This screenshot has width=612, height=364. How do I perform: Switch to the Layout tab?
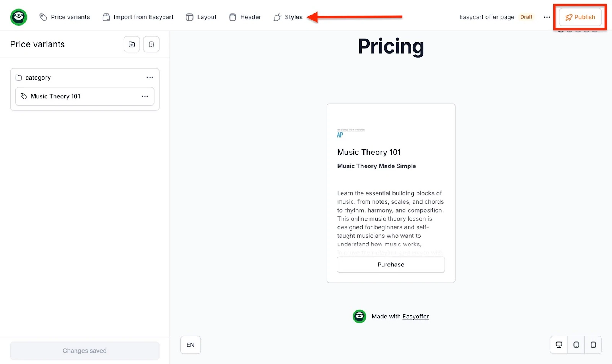[x=201, y=17]
